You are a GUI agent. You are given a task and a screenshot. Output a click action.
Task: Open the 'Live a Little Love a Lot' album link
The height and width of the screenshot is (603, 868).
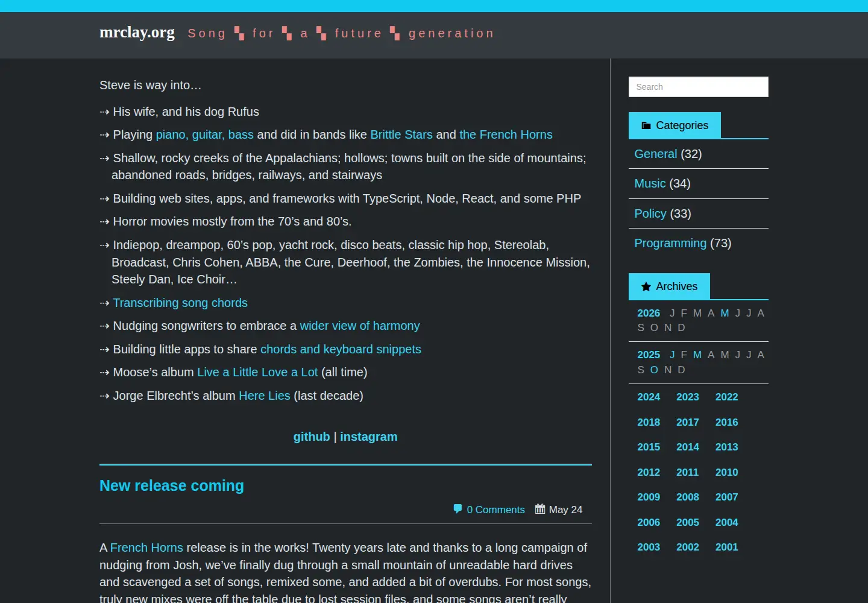(x=257, y=372)
